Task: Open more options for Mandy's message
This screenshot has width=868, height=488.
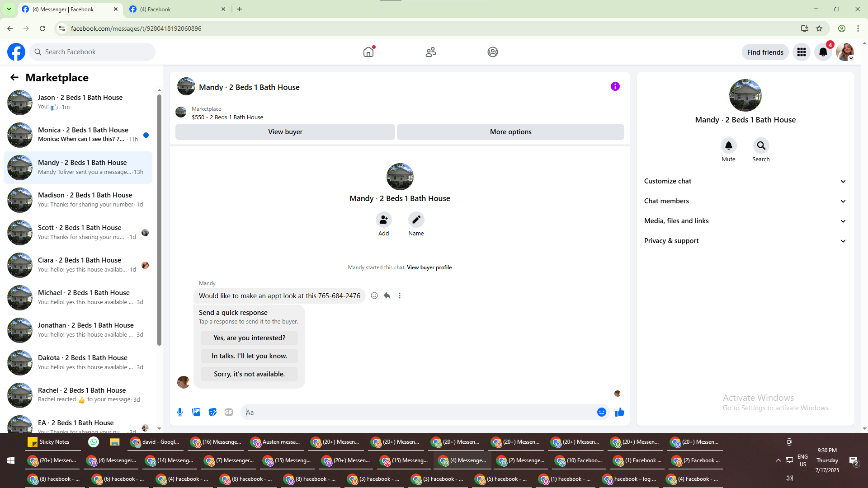Action: (400, 296)
